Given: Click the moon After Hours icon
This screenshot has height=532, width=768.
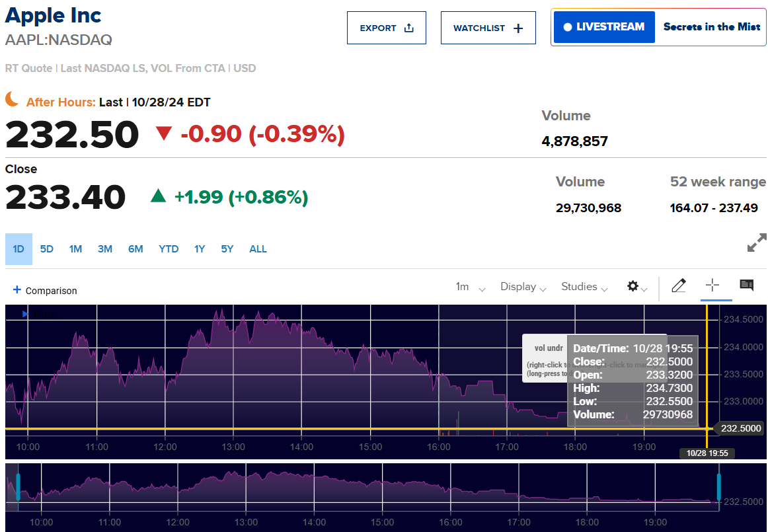Looking at the screenshot, I should point(13,99).
